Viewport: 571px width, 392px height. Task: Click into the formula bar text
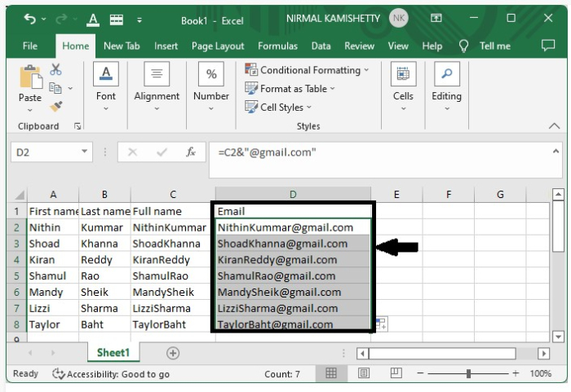(x=378, y=160)
